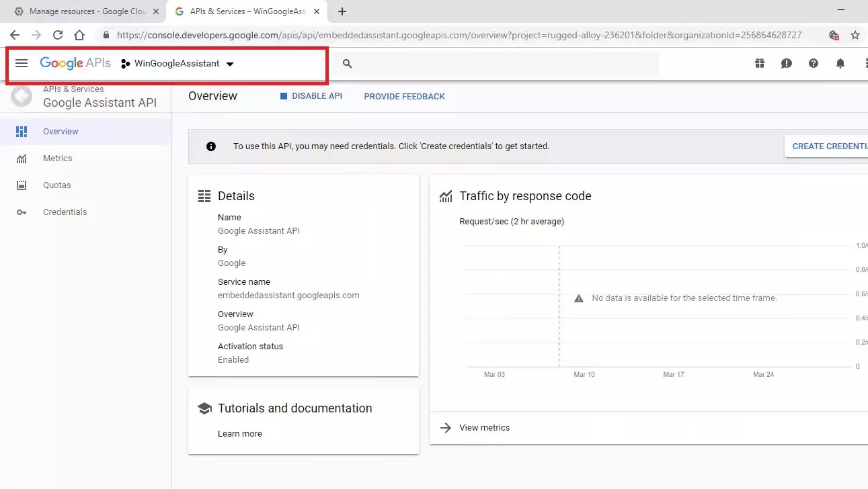
Task: Open the gift free trial icon
Action: pyautogui.click(x=760, y=63)
